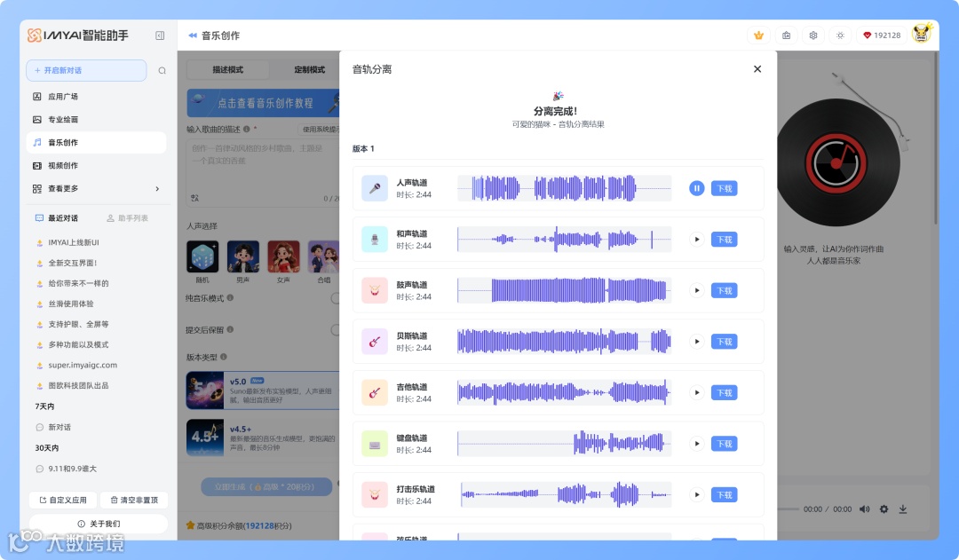Seek within the 人声轨道 waveform
Screen dimensions: 959x560
click(564, 188)
